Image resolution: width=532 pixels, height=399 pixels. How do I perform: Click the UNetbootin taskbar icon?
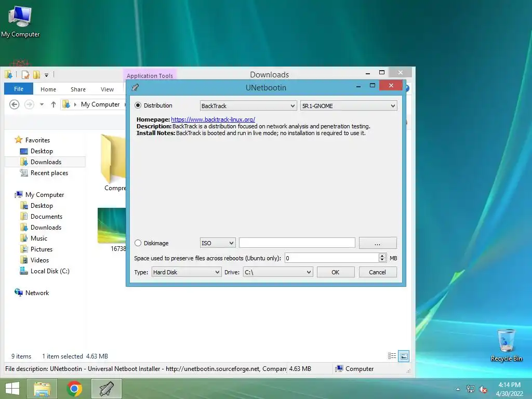point(106,389)
